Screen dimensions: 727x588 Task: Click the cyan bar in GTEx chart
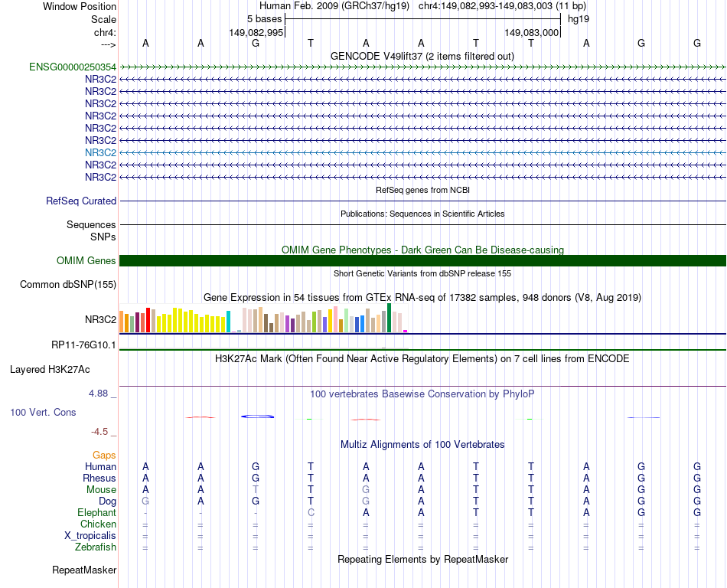pyautogui.click(x=228, y=322)
